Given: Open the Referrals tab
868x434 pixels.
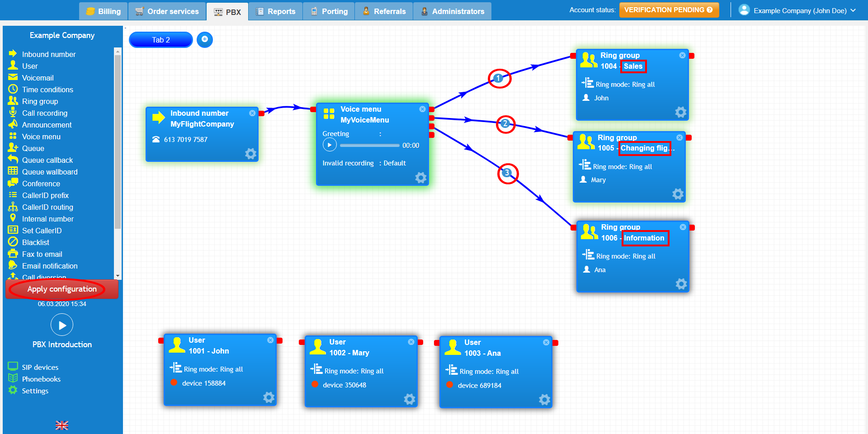Looking at the screenshot, I should [x=384, y=11].
